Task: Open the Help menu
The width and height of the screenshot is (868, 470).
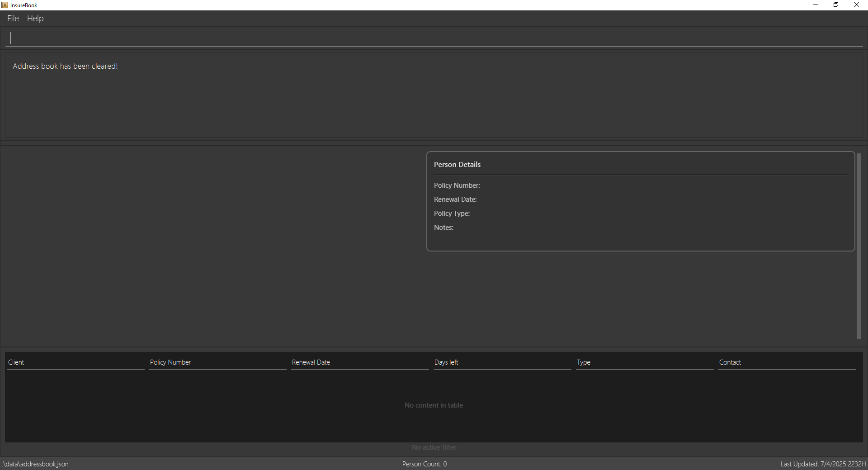Action: point(35,19)
